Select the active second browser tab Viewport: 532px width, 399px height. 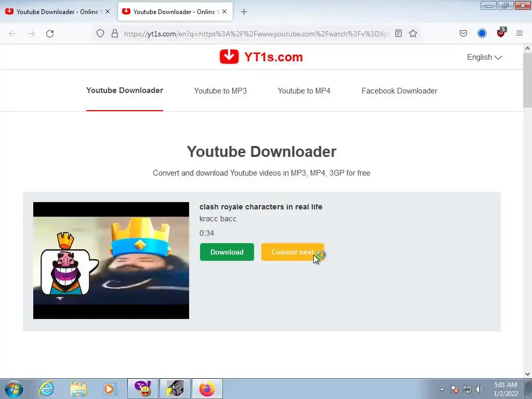(x=175, y=12)
